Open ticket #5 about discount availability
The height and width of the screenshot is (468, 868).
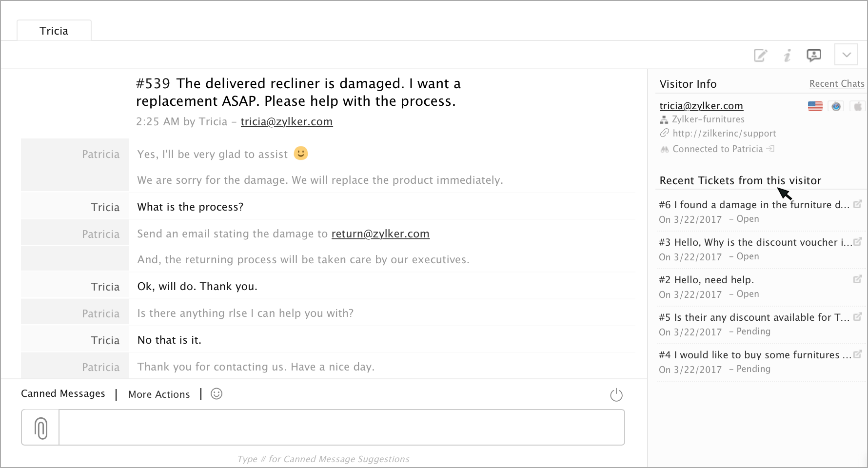[754, 317]
